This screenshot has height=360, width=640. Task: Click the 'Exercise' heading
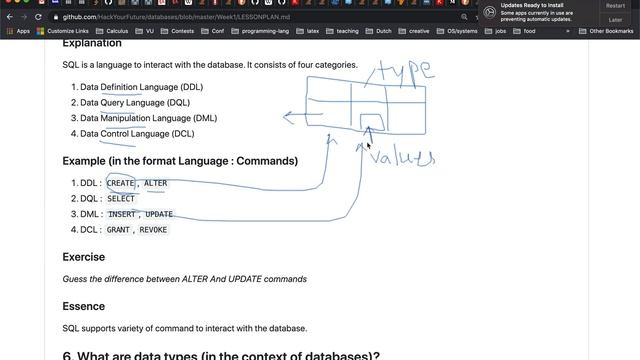84,257
